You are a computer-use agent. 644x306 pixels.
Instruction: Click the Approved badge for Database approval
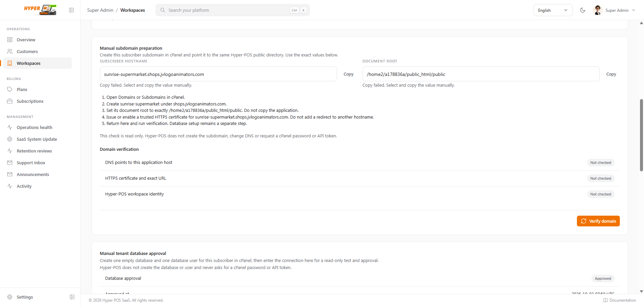(603, 278)
